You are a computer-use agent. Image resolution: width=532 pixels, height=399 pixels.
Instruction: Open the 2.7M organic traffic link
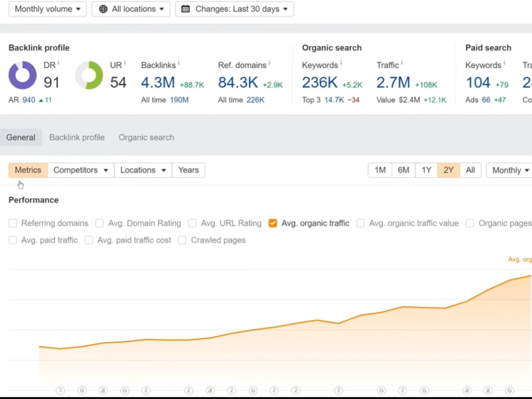(393, 82)
